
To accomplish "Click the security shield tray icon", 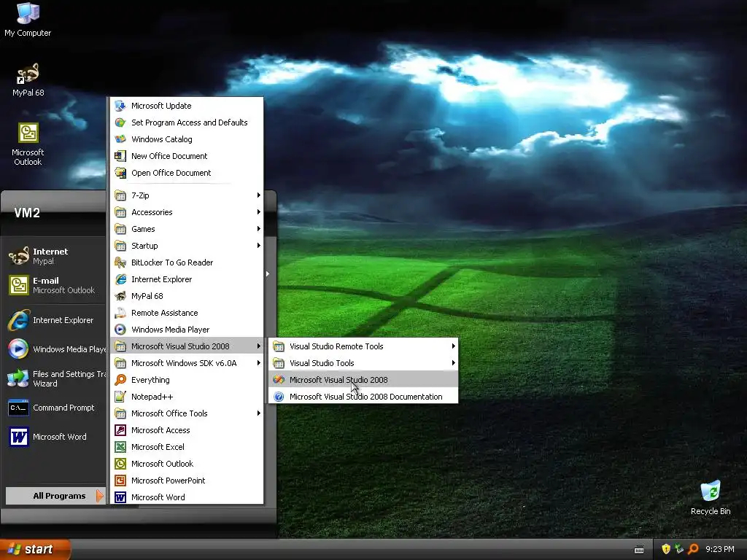I will [666, 549].
